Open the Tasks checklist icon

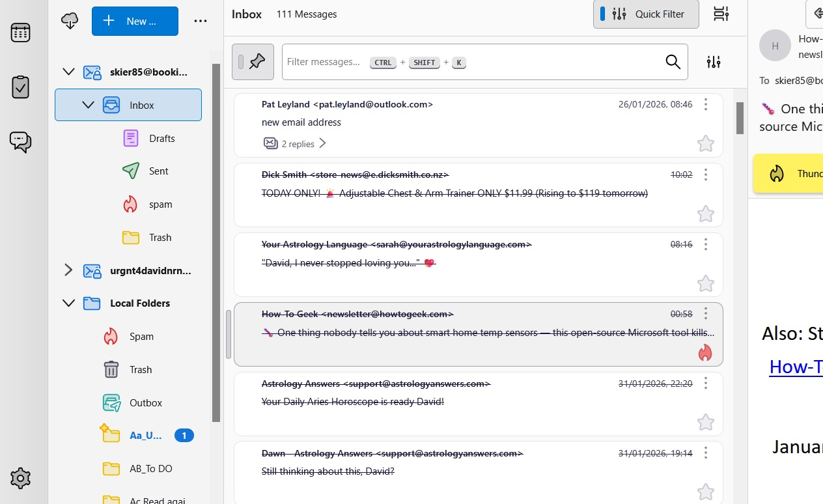click(20, 87)
